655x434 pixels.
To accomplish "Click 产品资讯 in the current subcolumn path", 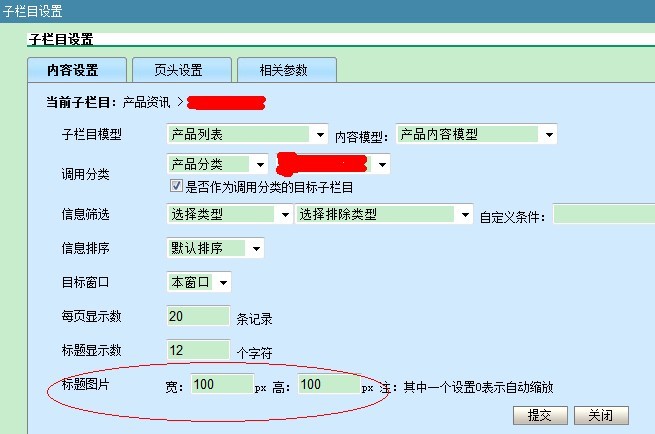I will (147, 102).
